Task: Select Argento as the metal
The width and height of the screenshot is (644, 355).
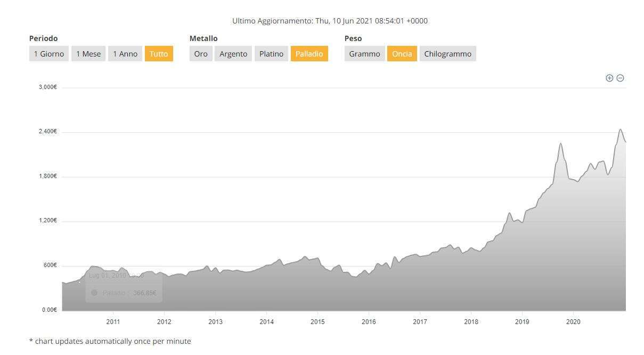Action: pos(233,54)
